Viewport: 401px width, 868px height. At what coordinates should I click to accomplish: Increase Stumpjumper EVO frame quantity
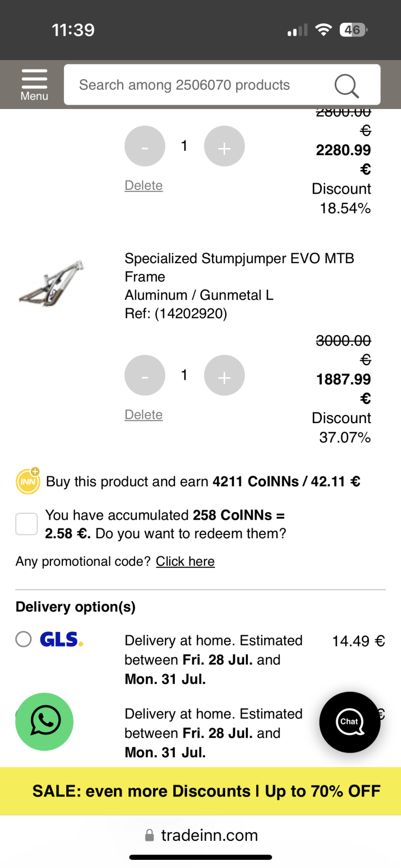coord(224,375)
